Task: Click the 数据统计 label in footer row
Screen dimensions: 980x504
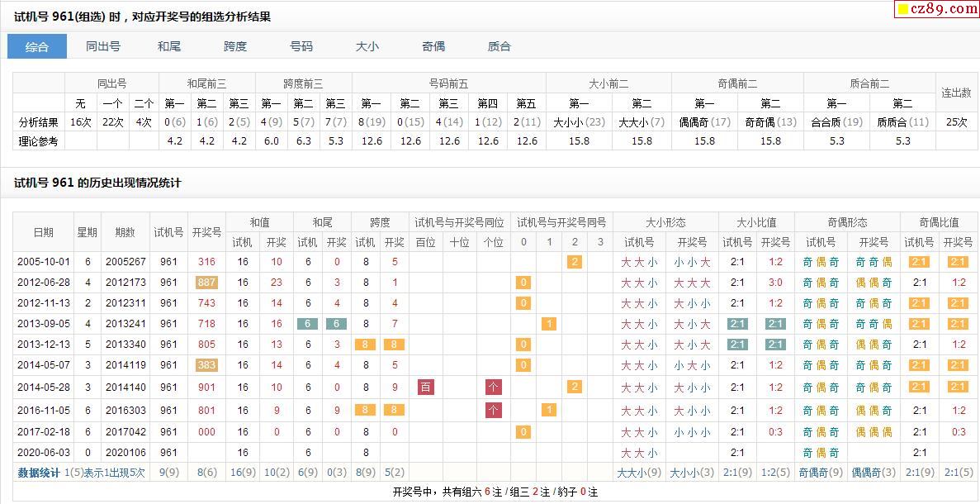Action: coord(39,473)
